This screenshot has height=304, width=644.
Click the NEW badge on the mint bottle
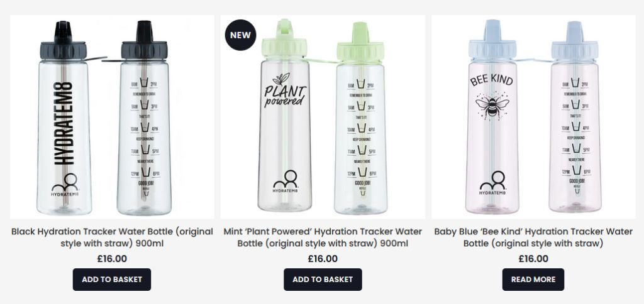pyautogui.click(x=240, y=35)
